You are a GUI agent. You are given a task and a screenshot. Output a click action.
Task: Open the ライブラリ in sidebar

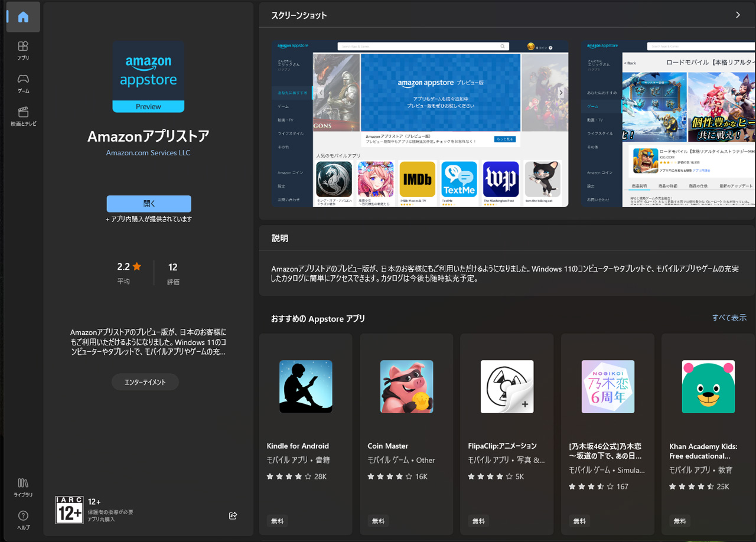pos(23,487)
